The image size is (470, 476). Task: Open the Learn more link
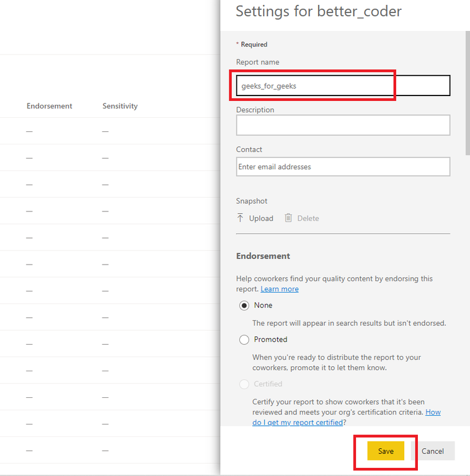pos(279,289)
